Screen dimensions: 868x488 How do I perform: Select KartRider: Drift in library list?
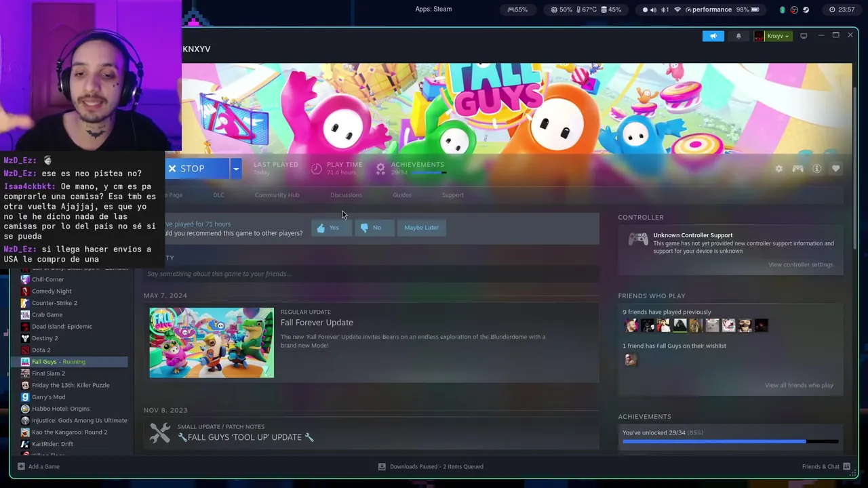pyautogui.click(x=52, y=444)
